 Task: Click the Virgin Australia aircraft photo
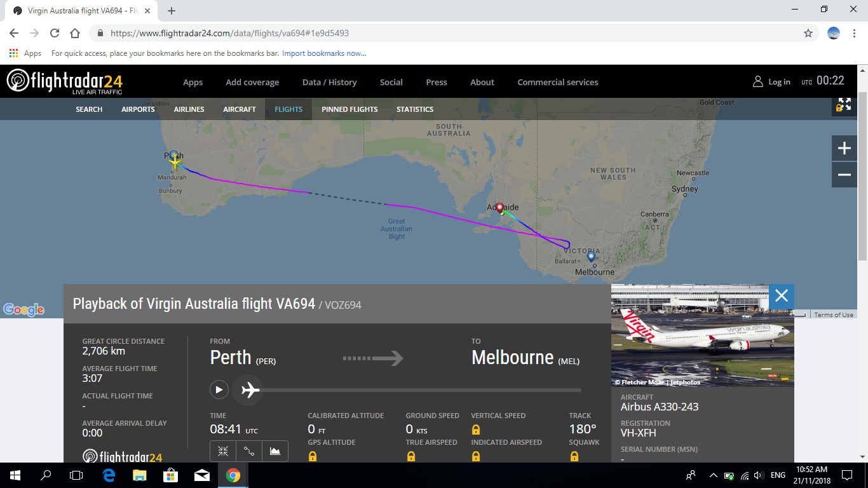(703, 335)
